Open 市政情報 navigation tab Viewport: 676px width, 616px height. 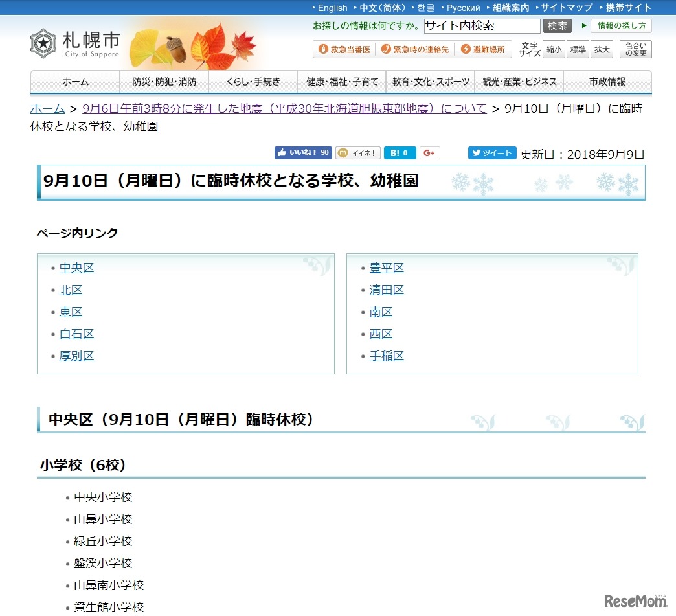[x=607, y=82]
